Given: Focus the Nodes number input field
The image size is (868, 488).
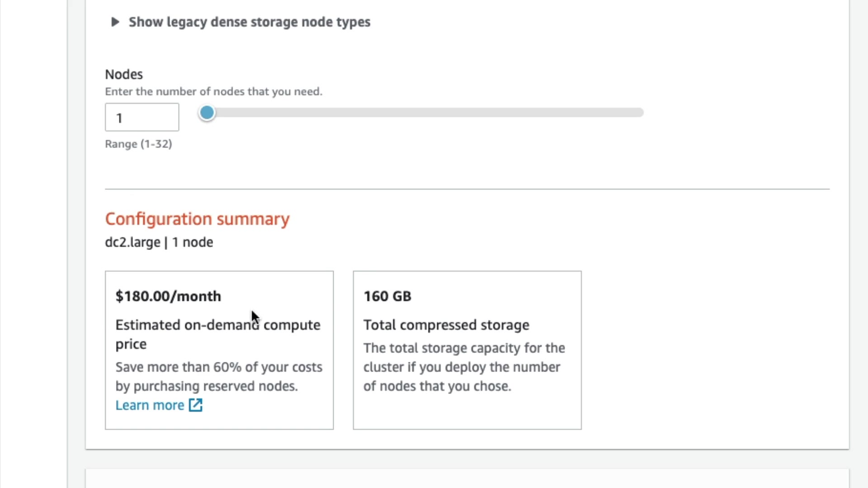Looking at the screenshot, I should 142,117.
